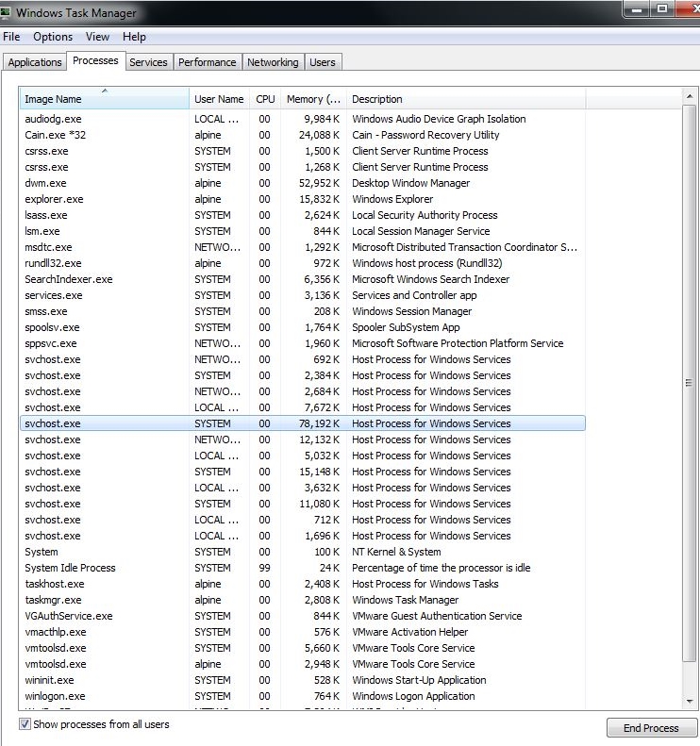The image size is (700, 746).
Task: Sort processes by Memory column header
Action: point(313,99)
